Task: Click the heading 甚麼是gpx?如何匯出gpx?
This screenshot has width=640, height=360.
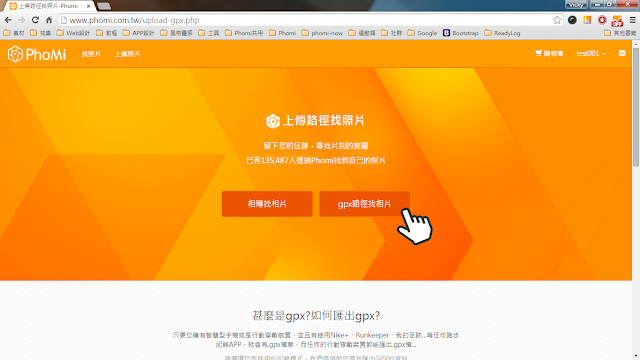Action: (316, 316)
